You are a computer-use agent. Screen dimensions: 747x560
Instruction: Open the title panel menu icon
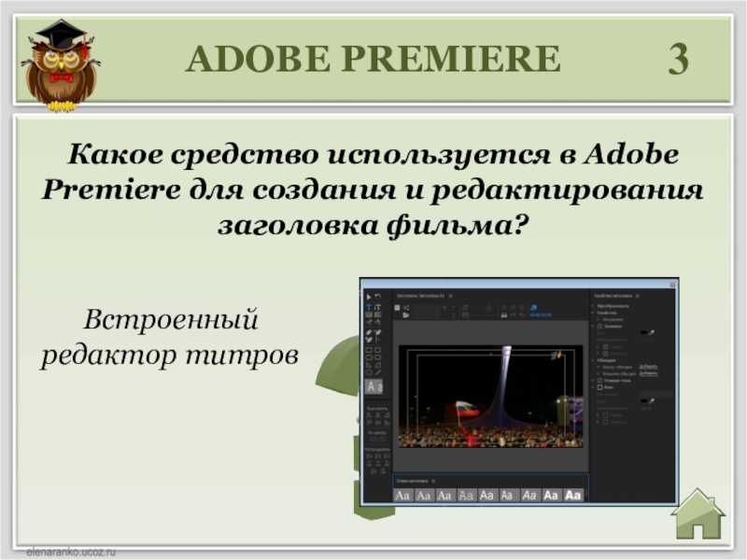click(x=451, y=296)
